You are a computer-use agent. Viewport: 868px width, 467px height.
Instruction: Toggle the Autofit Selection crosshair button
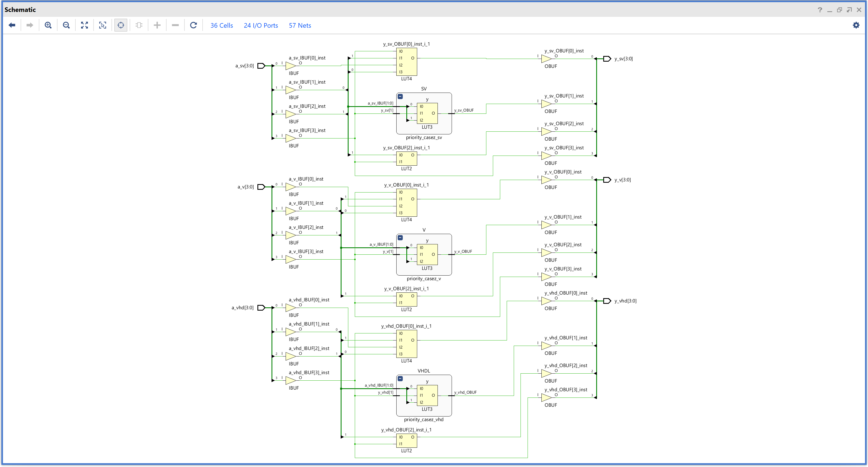[121, 25]
